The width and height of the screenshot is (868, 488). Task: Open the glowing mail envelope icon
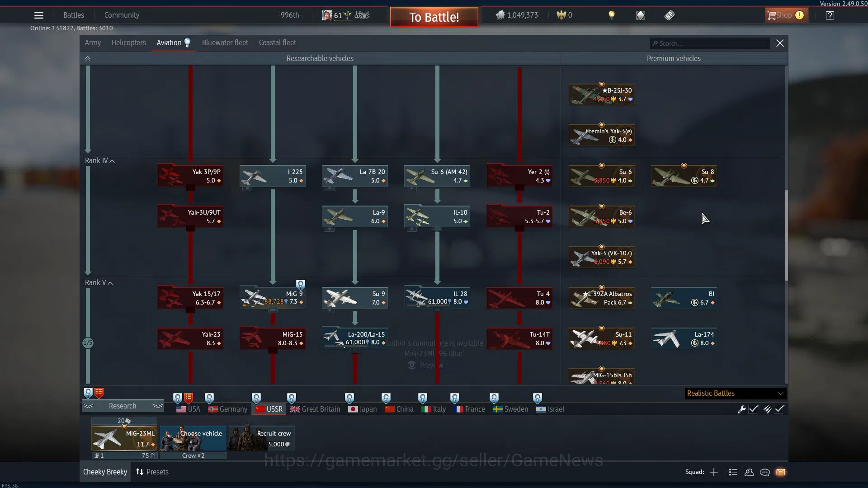pyautogui.click(x=781, y=472)
